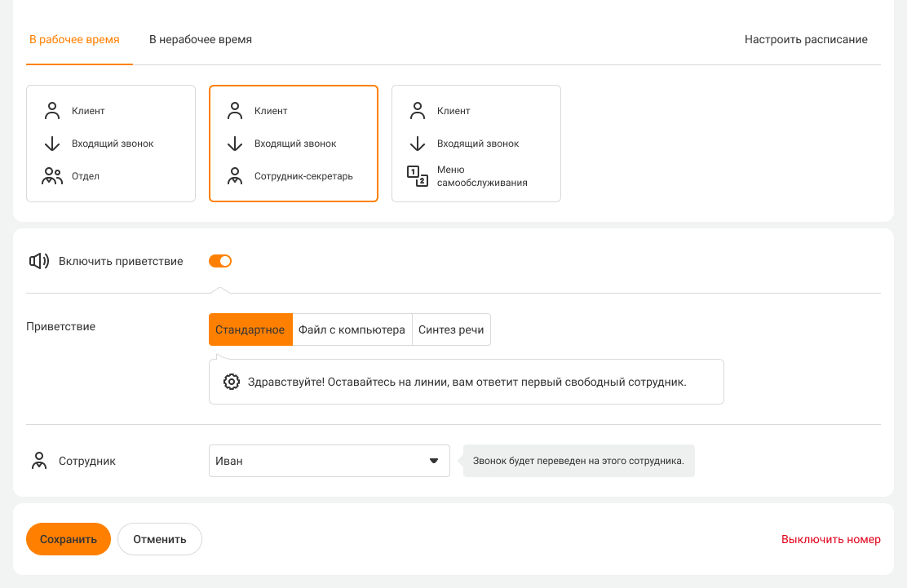Switch to В нерабочее время tab
Screen dimensions: 907x588
[201, 39]
